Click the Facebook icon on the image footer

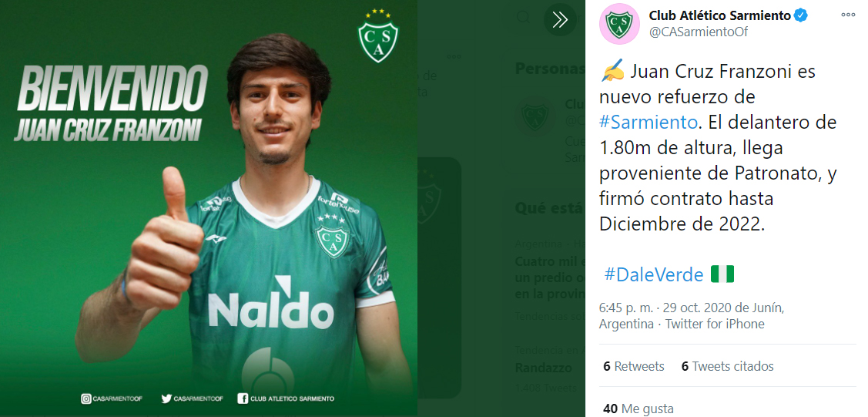click(x=243, y=399)
